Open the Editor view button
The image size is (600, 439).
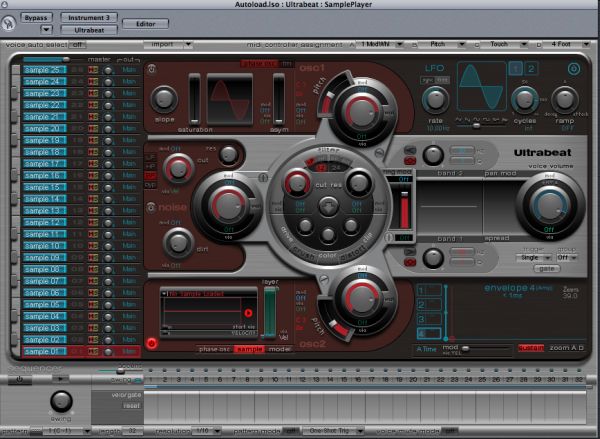click(x=145, y=24)
